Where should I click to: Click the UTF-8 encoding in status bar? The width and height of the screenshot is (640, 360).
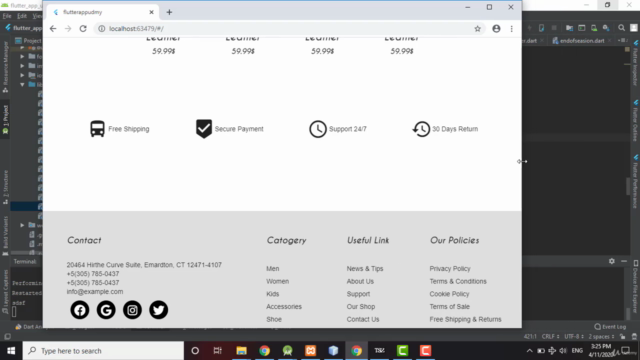click(x=573, y=337)
